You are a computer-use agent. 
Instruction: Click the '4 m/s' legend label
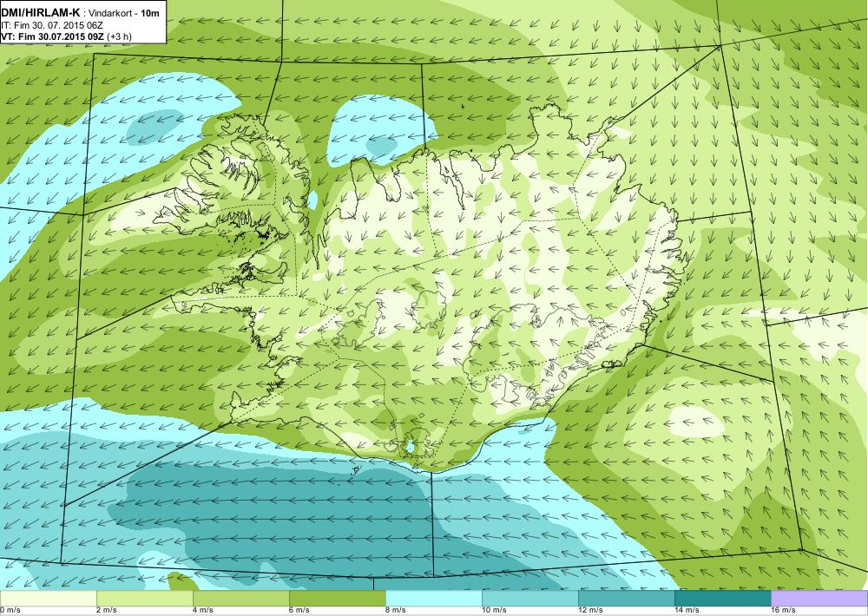203,611
